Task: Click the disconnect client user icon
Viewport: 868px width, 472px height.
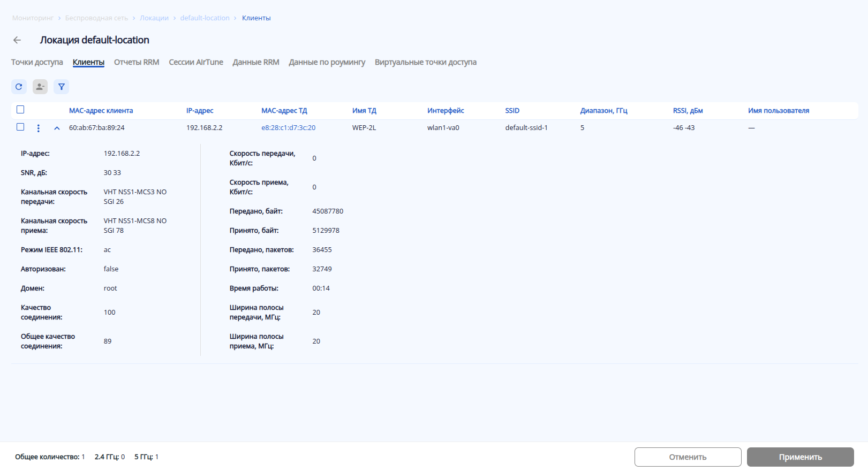Action: pyautogui.click(x=40, y=87)
